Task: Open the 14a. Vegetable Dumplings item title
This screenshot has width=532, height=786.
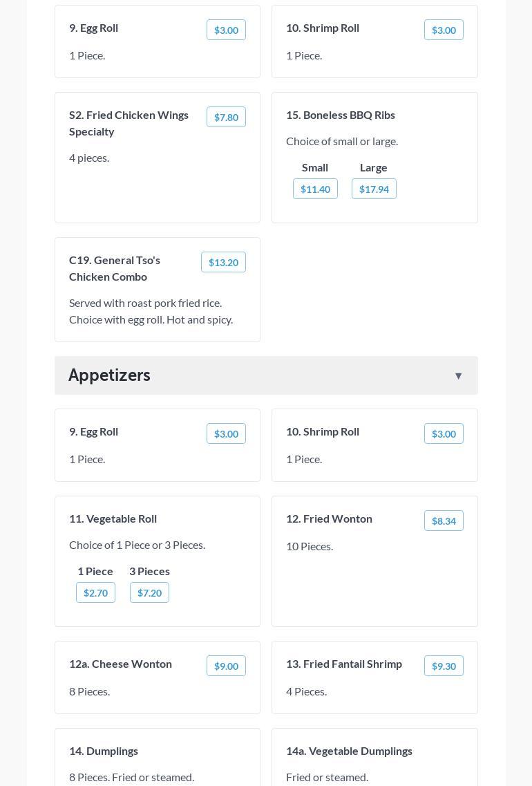Action: 349,751
